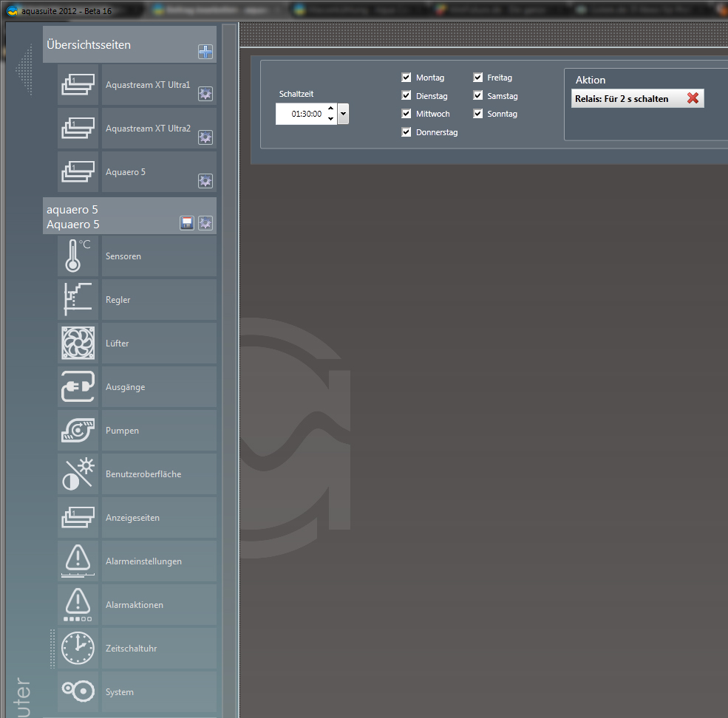Click the Aquastream XT Ultra2 page icon

pos(78,128)
